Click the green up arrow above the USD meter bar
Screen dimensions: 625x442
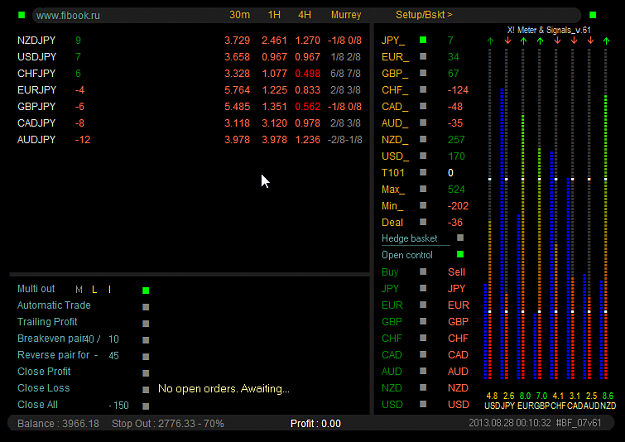click(x=490, y=41)
